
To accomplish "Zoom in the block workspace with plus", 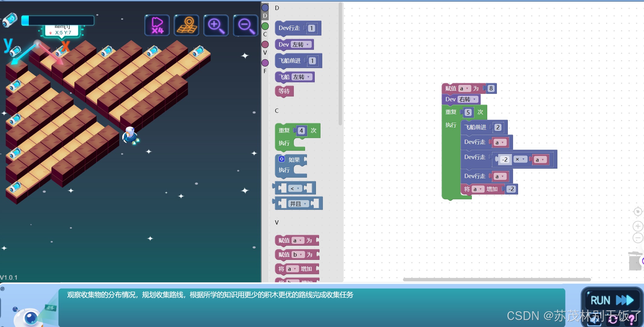I will point(638,226).
